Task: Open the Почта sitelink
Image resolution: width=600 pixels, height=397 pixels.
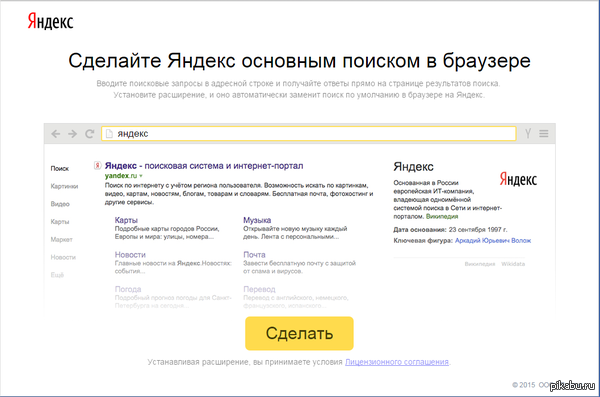Action: pos(254,255)
